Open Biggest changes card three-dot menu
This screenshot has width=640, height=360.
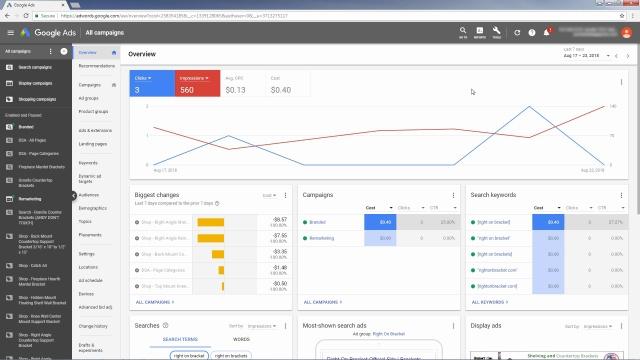pos(285,196)
